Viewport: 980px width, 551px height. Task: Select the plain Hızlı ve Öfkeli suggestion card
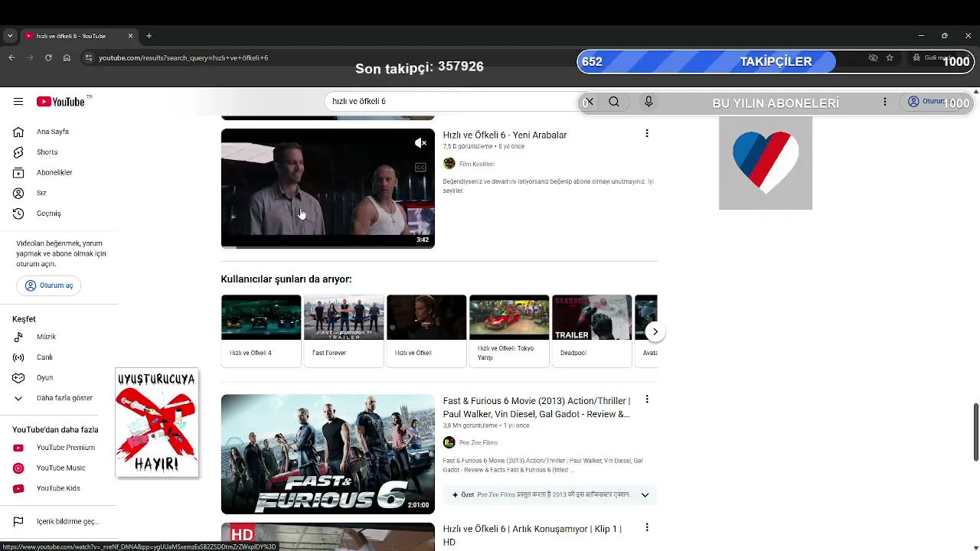426,331
